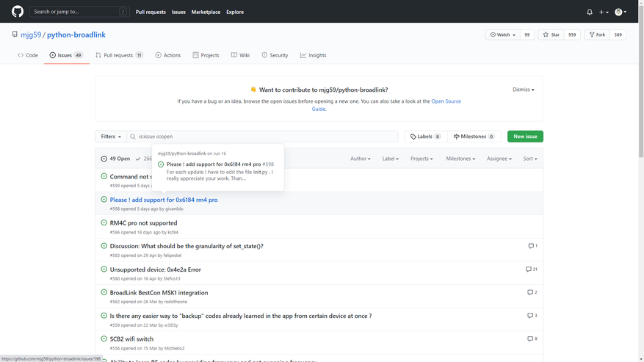This screenshot has width=644, height=362.
Task: Switch to the Insights tab
Action: click(x=313, y=55)
